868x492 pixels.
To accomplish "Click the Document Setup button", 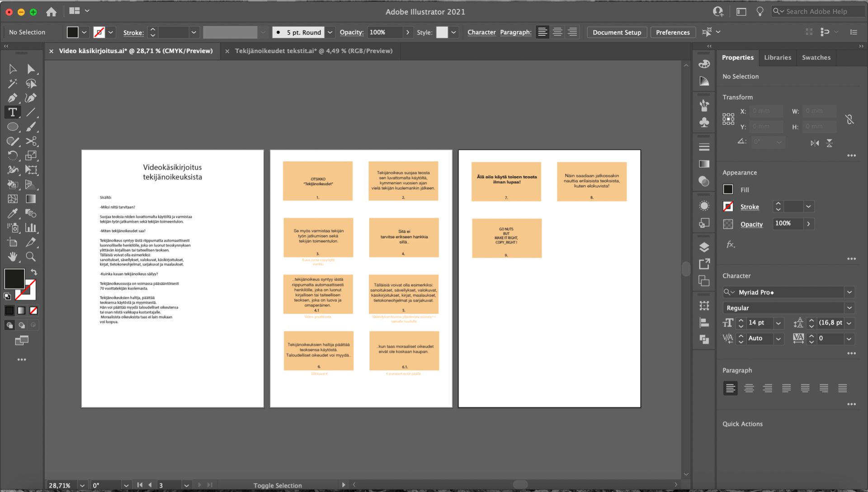I will click(x=617, y=33).
